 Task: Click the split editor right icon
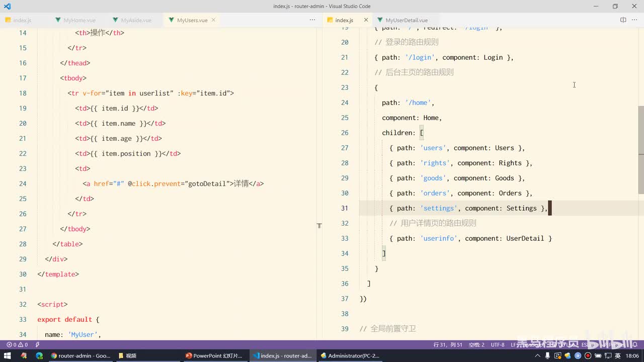(x=623, y=20)
